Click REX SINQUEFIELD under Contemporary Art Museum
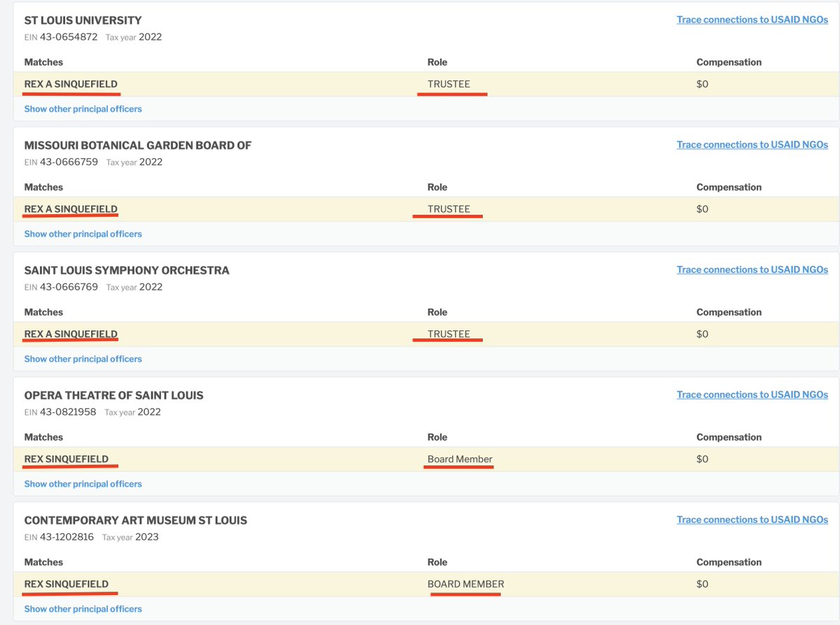This screenshot has width=840, height=625. pyautogui.click(x=66, y=584)
